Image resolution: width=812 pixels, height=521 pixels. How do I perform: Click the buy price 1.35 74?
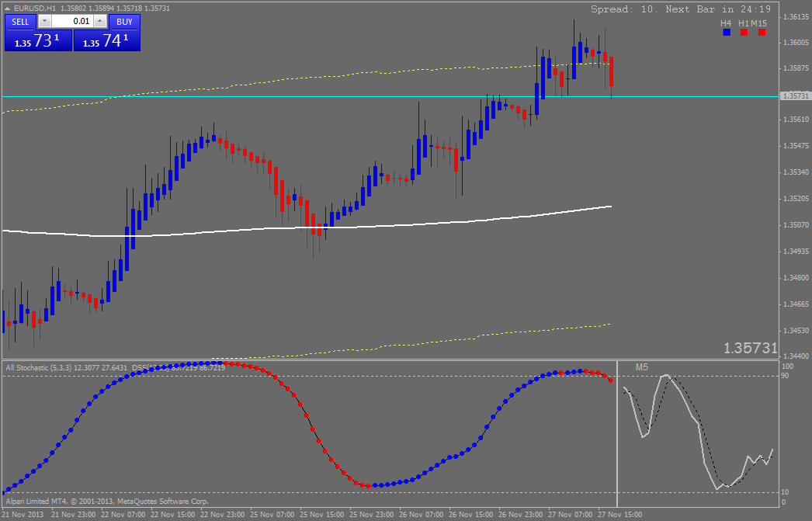(106, 40)
